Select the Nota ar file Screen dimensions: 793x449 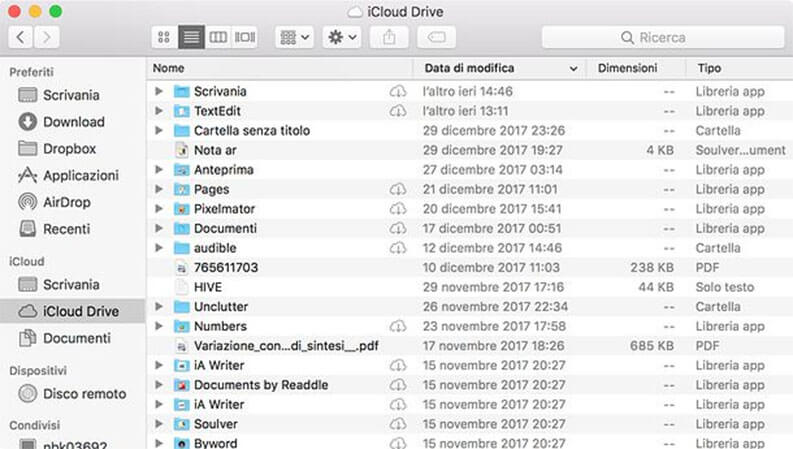(x=215, y=150)
